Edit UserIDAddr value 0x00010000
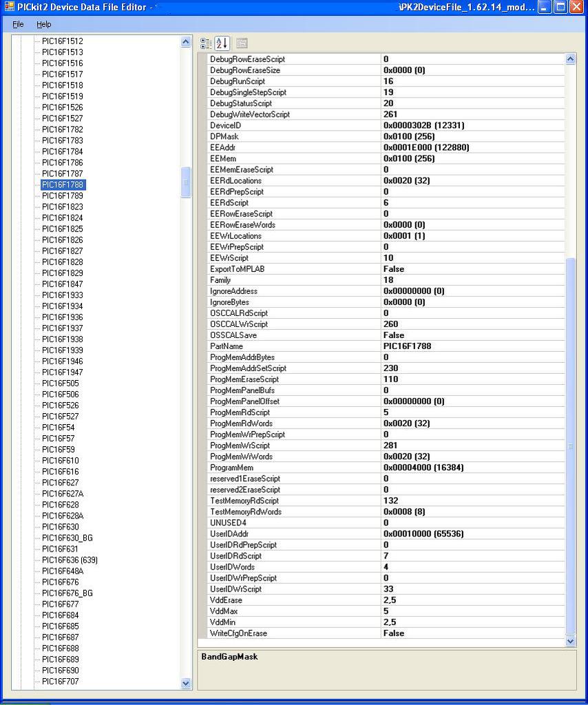This screenshot has width=588, height=705. pos(473,534)
